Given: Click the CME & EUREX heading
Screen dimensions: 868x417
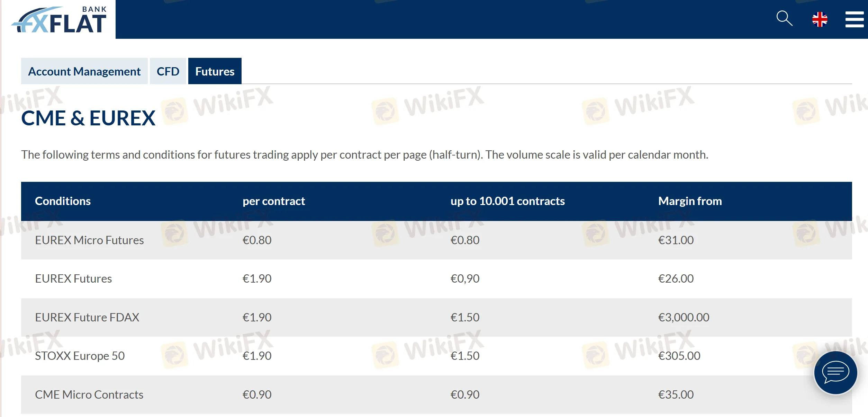Looking at the screenshot, I should (x=88, y=118).
